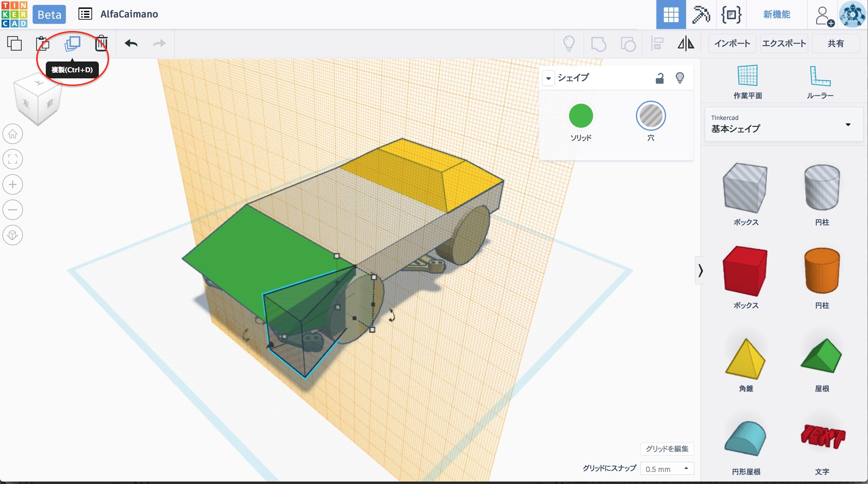Click the Duplicate (複製) toolbar icon
Image resolution: width=868 pixels, height=484 pixels.
(72, 43)
